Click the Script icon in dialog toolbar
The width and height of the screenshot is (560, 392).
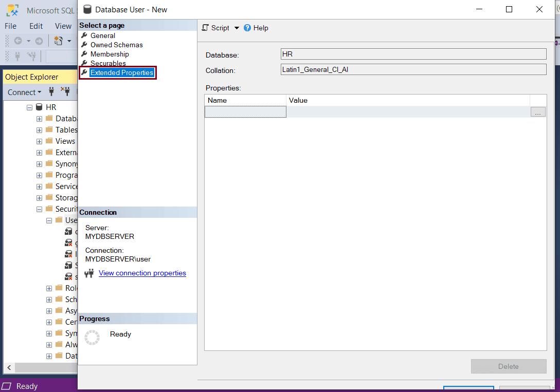point(205,28)
